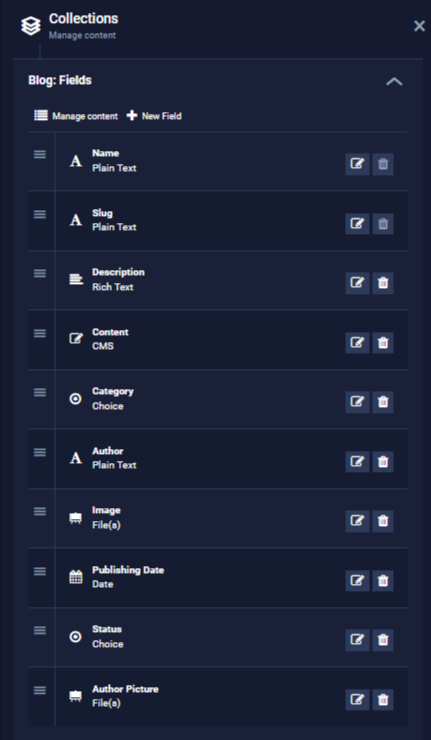Edit the Author field
This screenshot has height=740, width=431.
(x=357, y=462)
